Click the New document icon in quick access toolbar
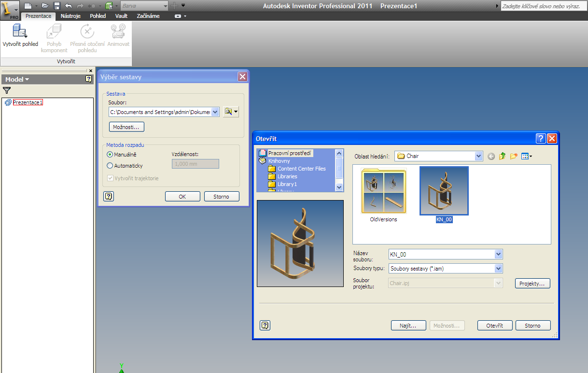This screenshot has width=588, height=373. (x=28, y=6)
